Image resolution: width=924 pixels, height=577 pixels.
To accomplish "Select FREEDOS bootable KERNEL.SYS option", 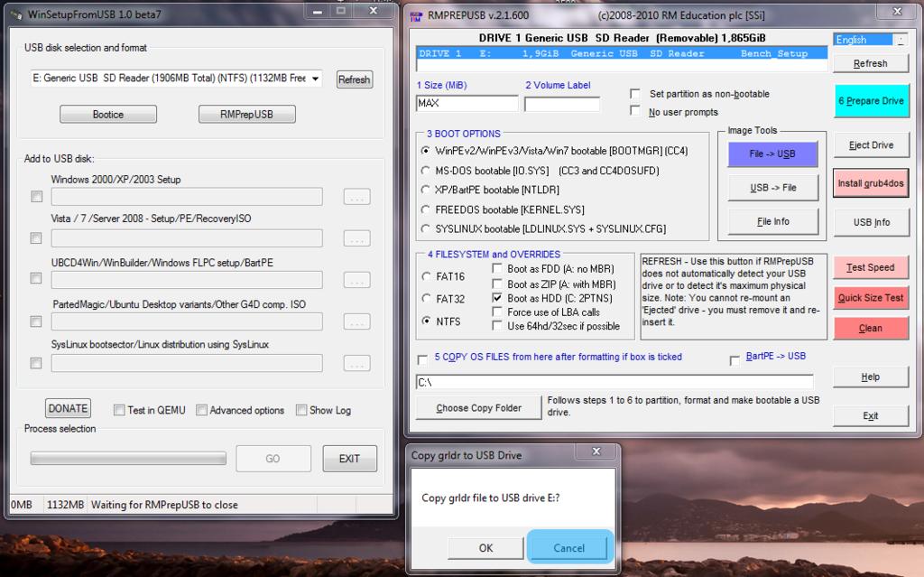I will 425,209.
